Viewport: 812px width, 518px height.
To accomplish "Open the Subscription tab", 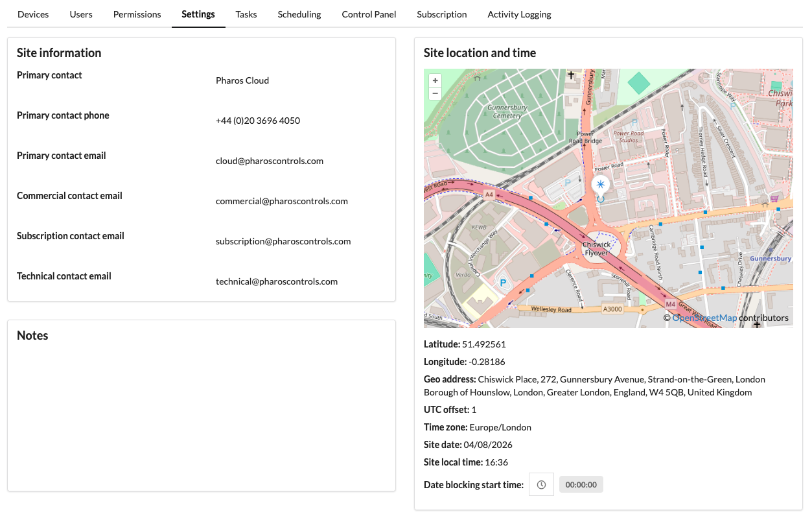I will (x=442, y=14).
